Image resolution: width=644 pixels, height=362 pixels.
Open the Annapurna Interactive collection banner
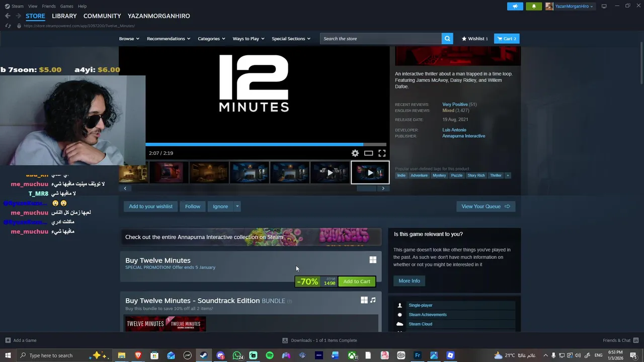251,237
